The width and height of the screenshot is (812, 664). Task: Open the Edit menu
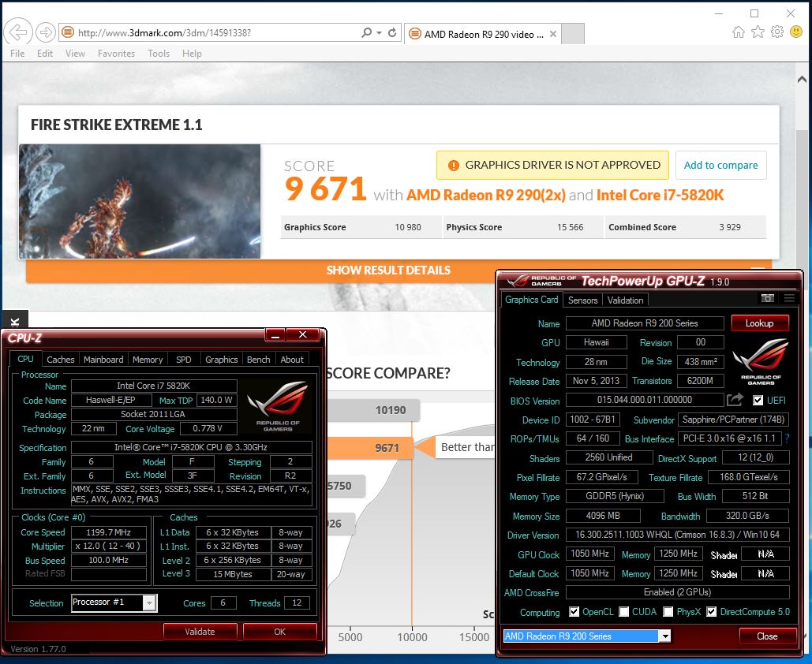pos(44,54)
